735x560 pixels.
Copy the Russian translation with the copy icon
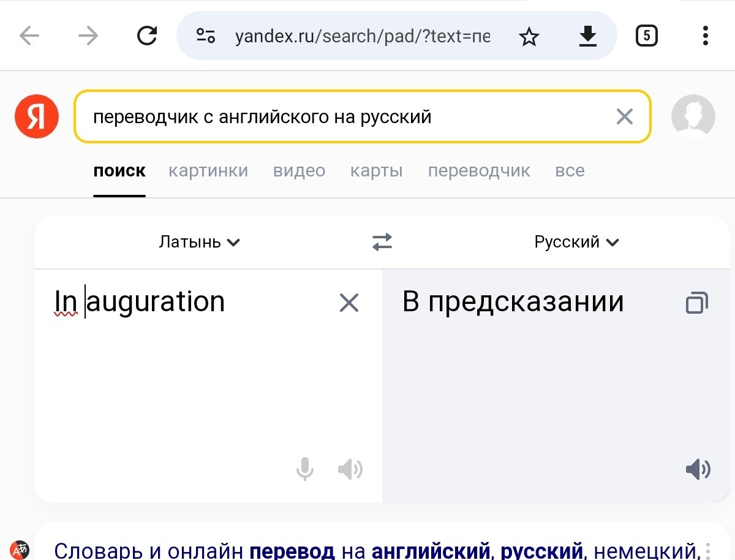pos(697,303)
